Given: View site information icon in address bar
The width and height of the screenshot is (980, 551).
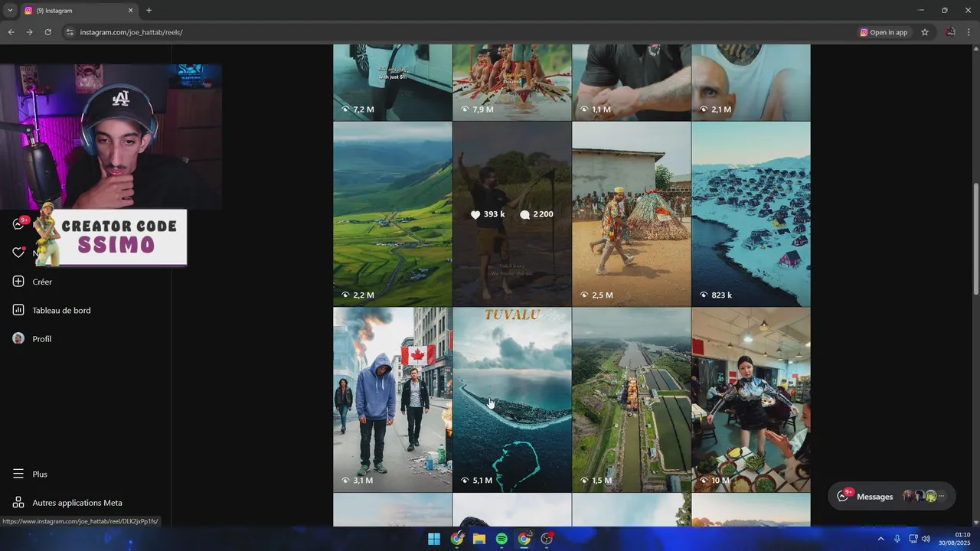Looking at the screenshot, I should click(70, 32).
